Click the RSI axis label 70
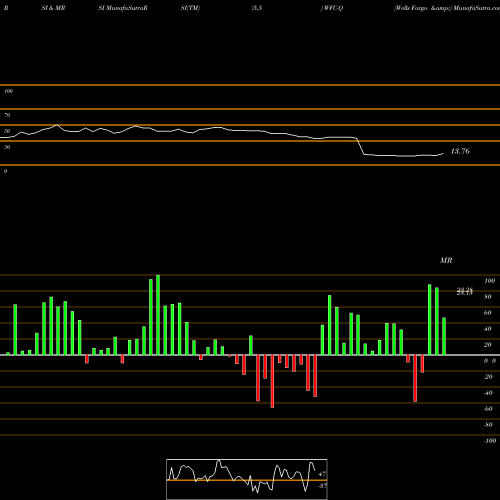The width and height of the screenshot is (500, 500). (x=7, y=115)
